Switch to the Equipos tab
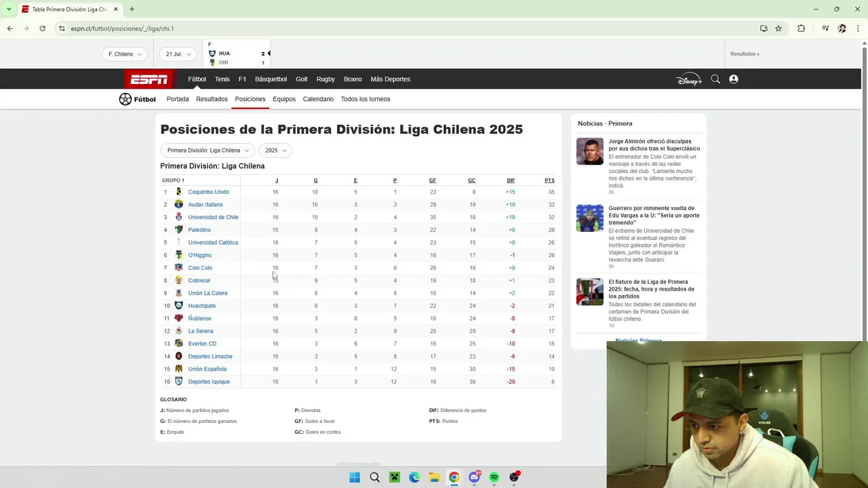Viewport: 868px width, 488px height. pyautogui.click(x=284, y=99)
